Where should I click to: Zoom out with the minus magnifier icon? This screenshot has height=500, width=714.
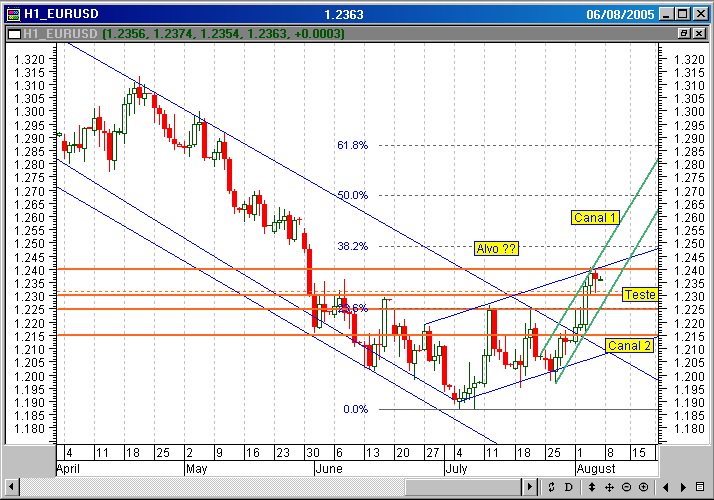point(626,487)
